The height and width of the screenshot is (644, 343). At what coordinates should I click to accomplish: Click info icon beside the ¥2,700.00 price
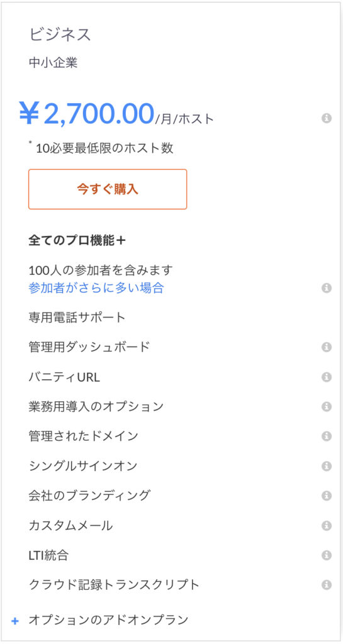point(327,118)
